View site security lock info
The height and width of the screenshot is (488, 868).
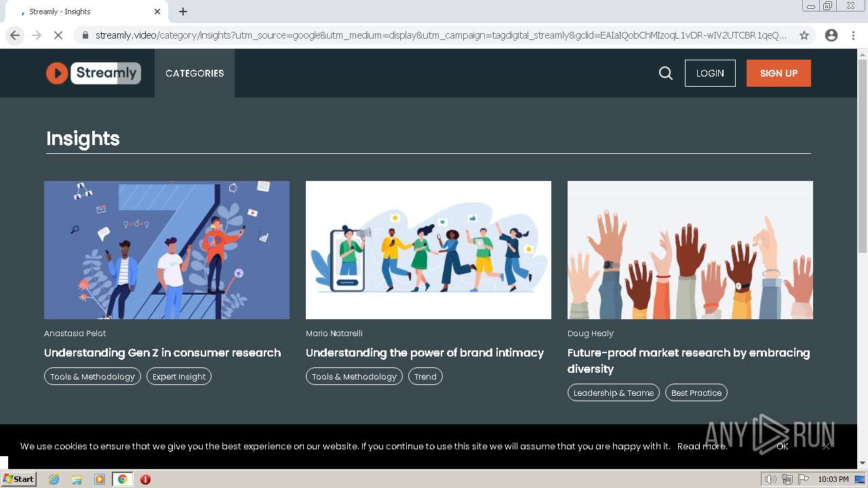(x=85, y=35)
